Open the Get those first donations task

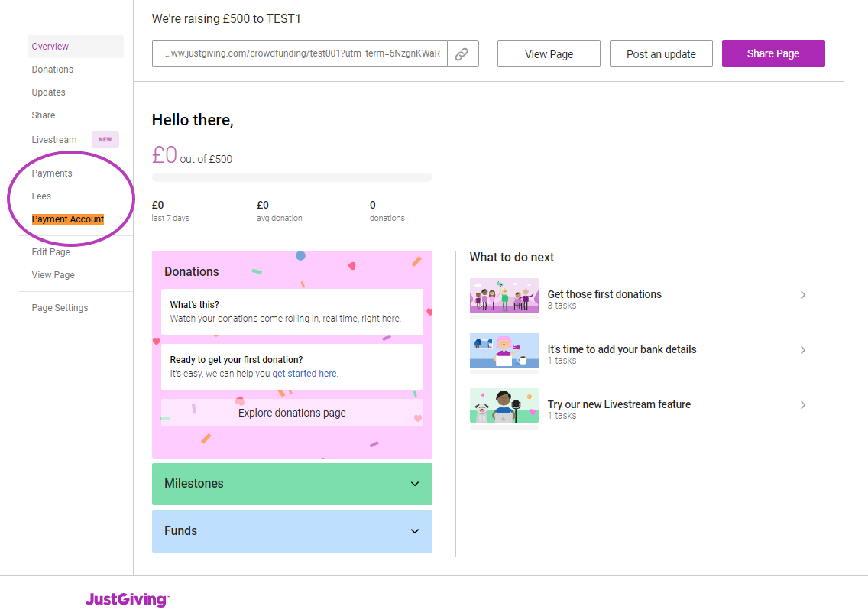pos(604,294)
